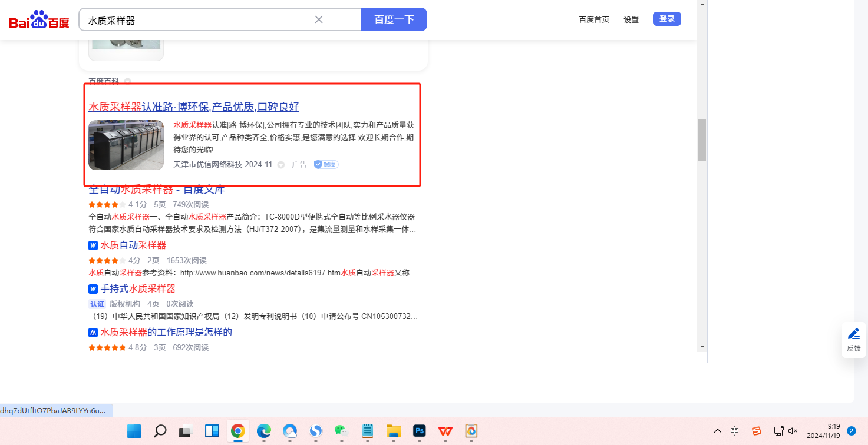
Task: Open Microsoft Edge from the taskbar
Action: tap(263, 431)
